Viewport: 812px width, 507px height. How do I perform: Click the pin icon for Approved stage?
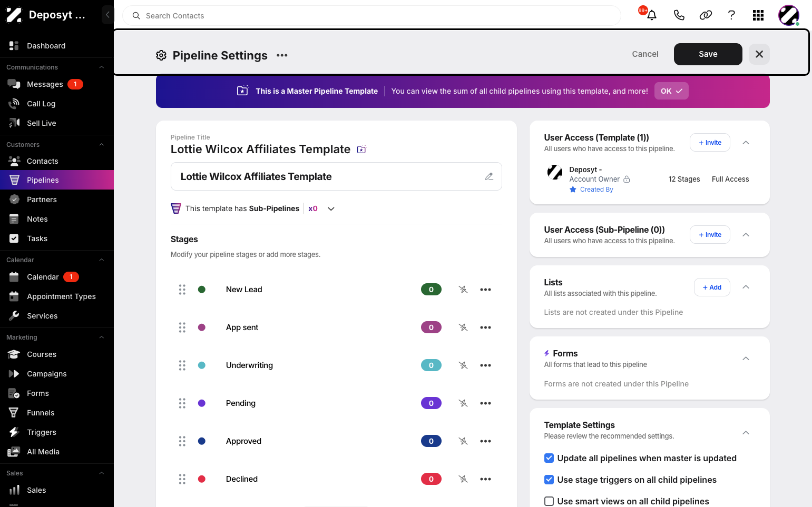pos(463,441)
